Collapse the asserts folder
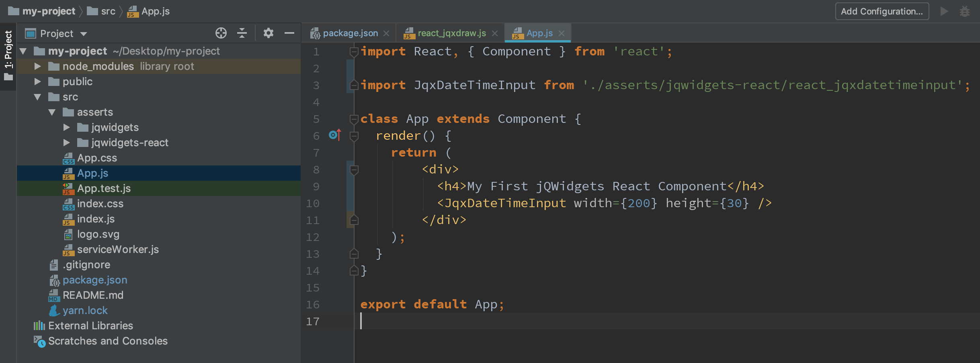Screen dimensions: 980x363 pos(52,112)
